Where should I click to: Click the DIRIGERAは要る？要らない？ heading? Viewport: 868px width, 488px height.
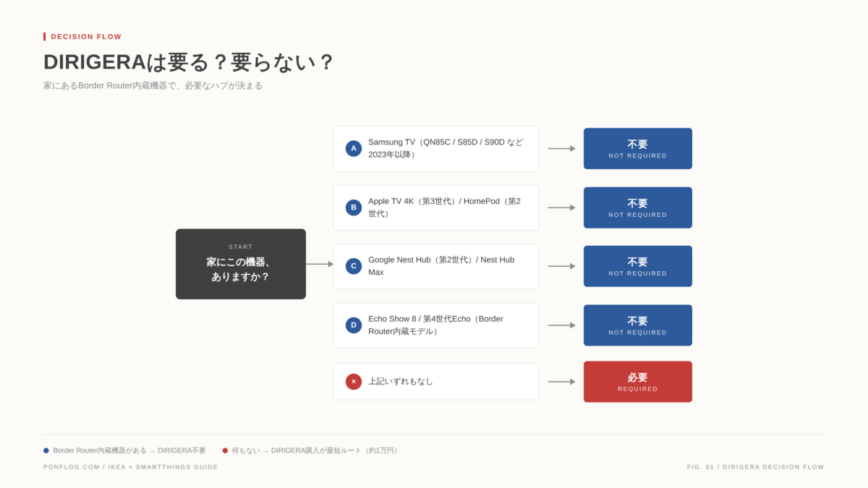(x=188, y=62)
